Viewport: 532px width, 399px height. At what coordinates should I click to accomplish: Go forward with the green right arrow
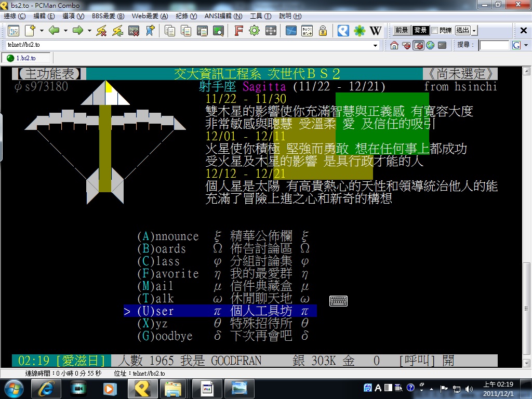[x=78, y=31]
